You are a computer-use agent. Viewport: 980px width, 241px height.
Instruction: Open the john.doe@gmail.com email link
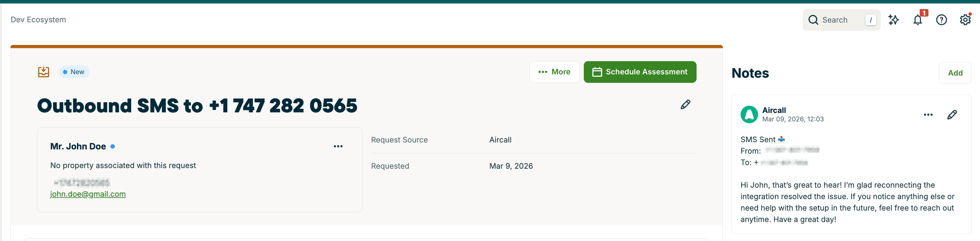[88, 194]
